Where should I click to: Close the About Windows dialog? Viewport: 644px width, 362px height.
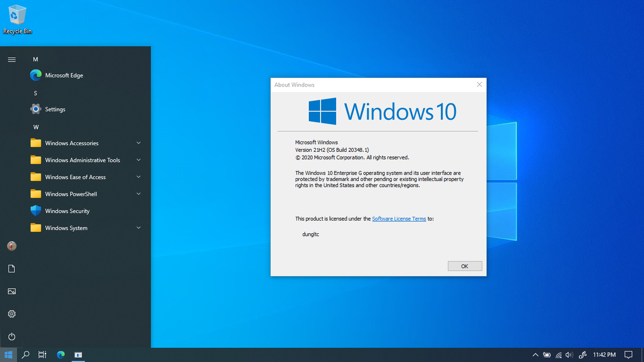(x=479, y=84)
